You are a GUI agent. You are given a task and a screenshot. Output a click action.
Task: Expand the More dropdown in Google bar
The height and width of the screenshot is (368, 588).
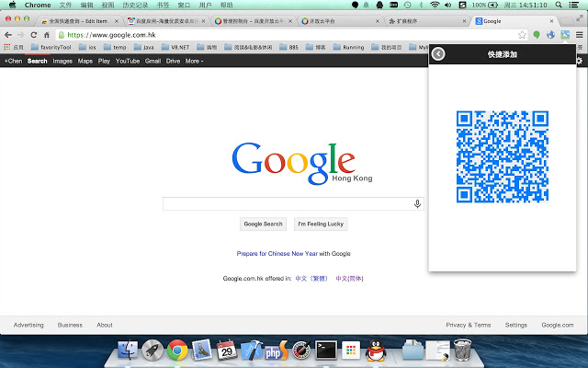[x=194, y=61]
